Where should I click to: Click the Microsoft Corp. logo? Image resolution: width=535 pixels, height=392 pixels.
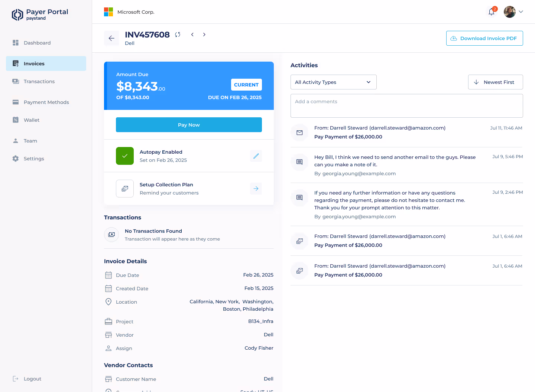[108, 12]
